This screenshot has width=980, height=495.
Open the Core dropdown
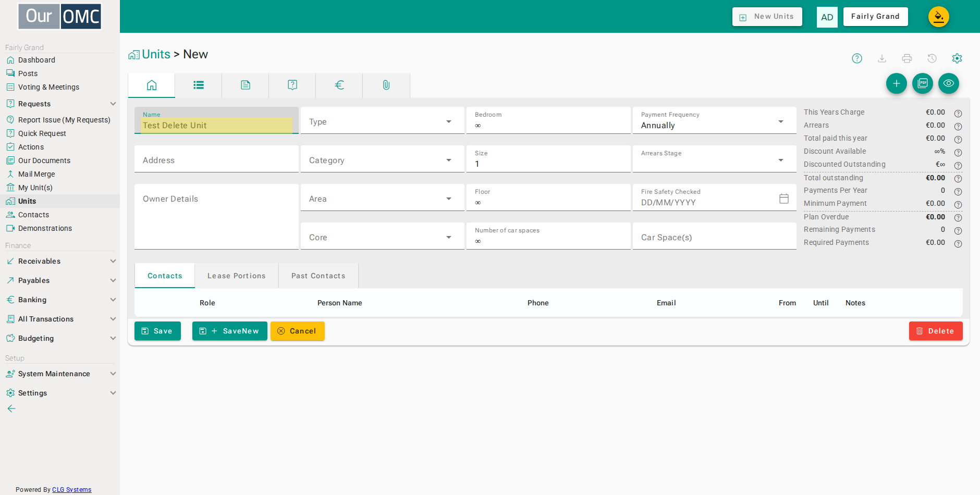coord(383,236)
